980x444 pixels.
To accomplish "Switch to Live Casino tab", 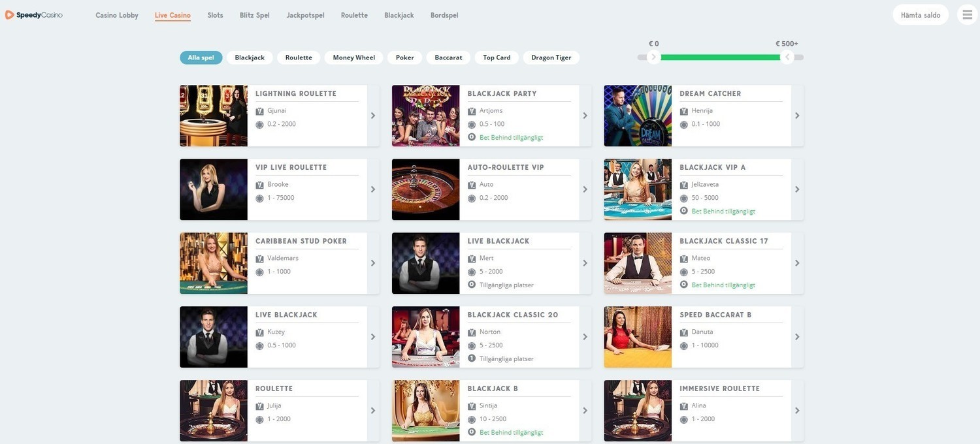I will tap(172, 15).
